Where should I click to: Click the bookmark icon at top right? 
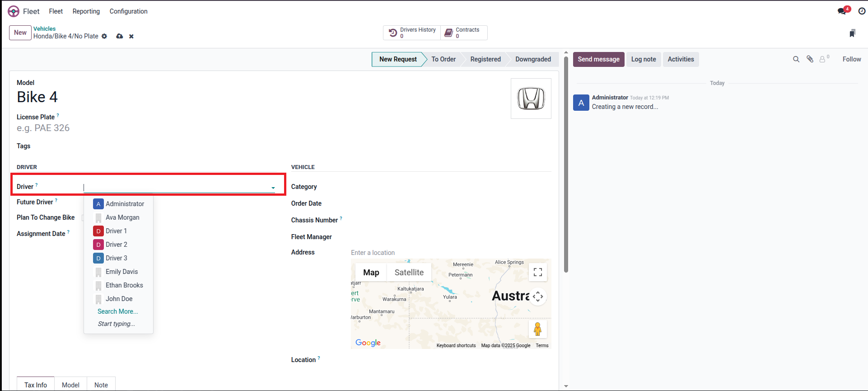tap(852, 33)
